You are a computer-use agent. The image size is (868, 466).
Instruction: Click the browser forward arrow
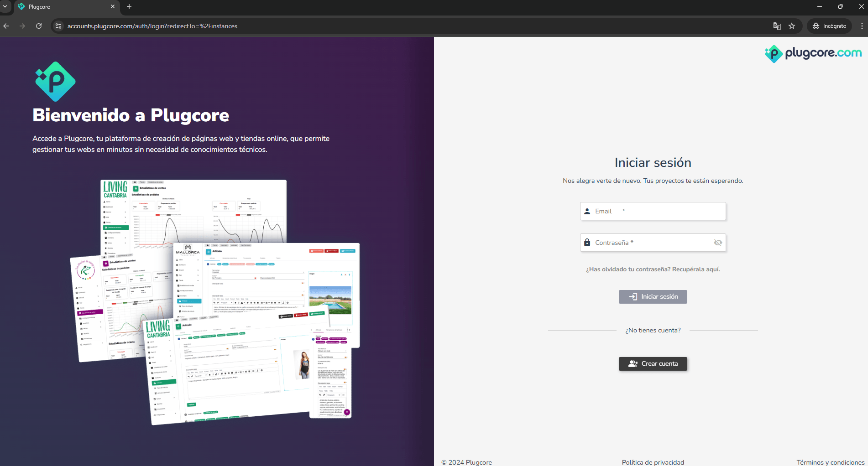coord(22,26)
